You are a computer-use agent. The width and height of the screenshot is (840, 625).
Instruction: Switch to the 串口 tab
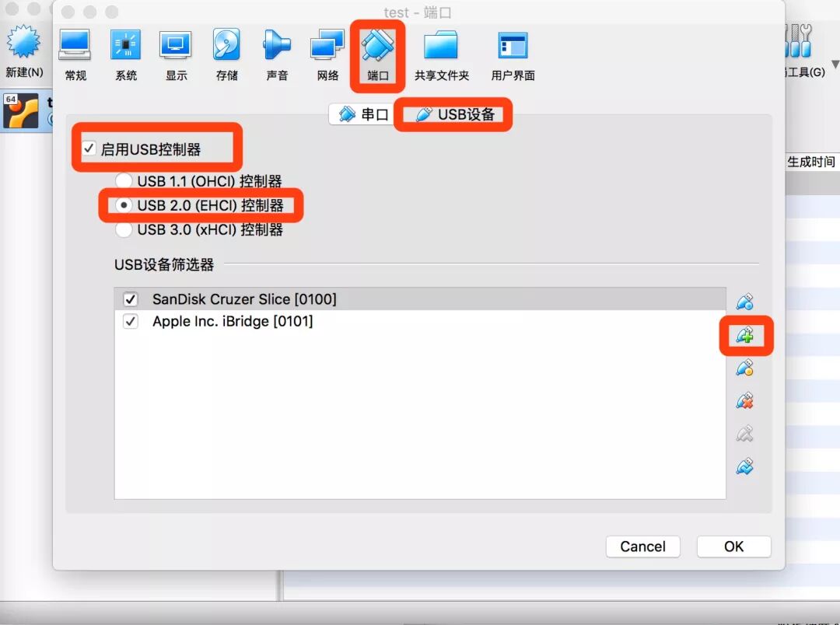pos(362,114)
